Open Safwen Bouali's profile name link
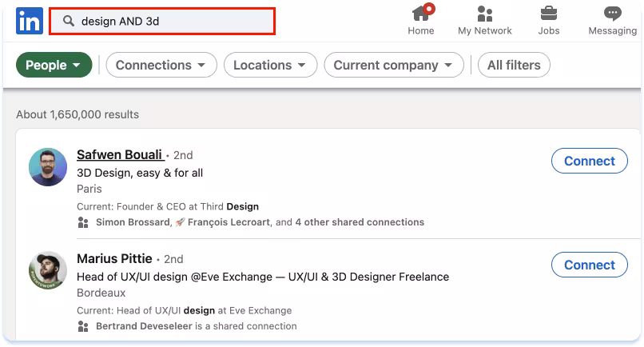Viewport: 644px width, 347px height. [x=120, y=155]
